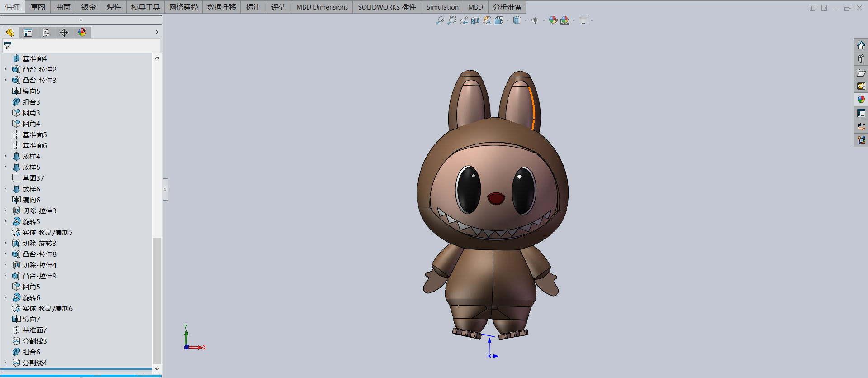Expand the 凸台-拉伸2 feature node
868x378 pixels.
pos(5,69)
